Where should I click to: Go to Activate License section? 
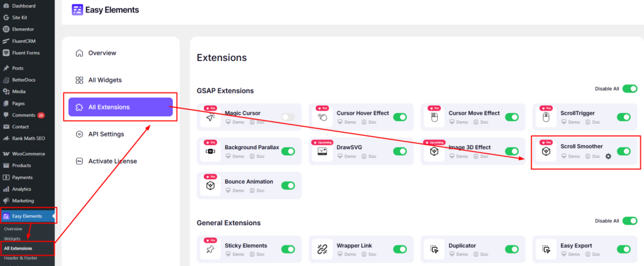click(112, 161)
